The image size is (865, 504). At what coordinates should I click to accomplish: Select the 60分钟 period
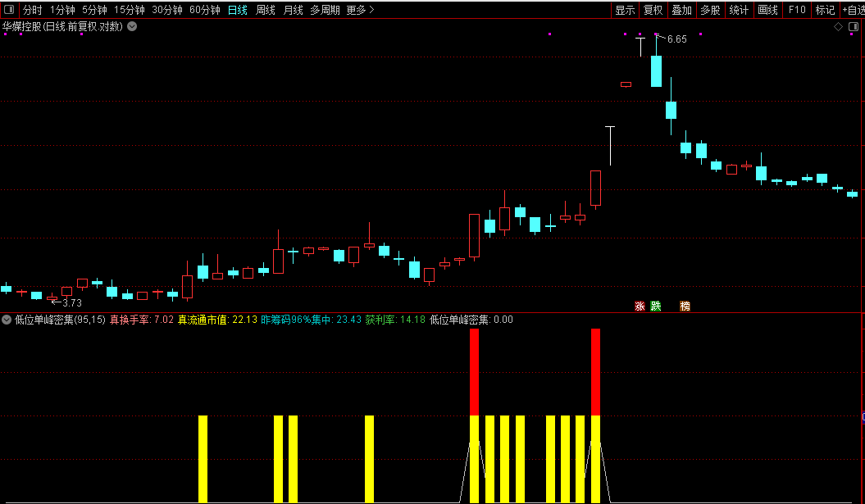click(205, 10)
